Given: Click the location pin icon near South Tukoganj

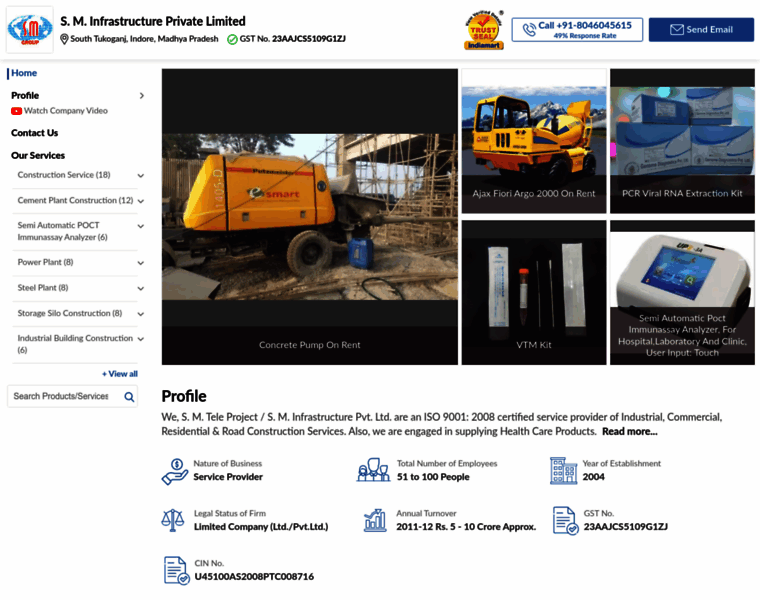Looking at the screenshot, I should pyautogui.click(x=64, y=39).
